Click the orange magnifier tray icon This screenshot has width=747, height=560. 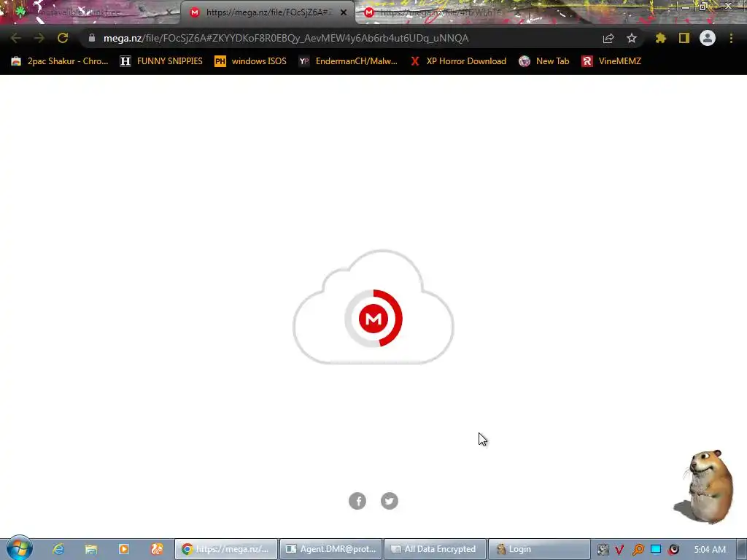pyautogui.click(x=638, y=550)
